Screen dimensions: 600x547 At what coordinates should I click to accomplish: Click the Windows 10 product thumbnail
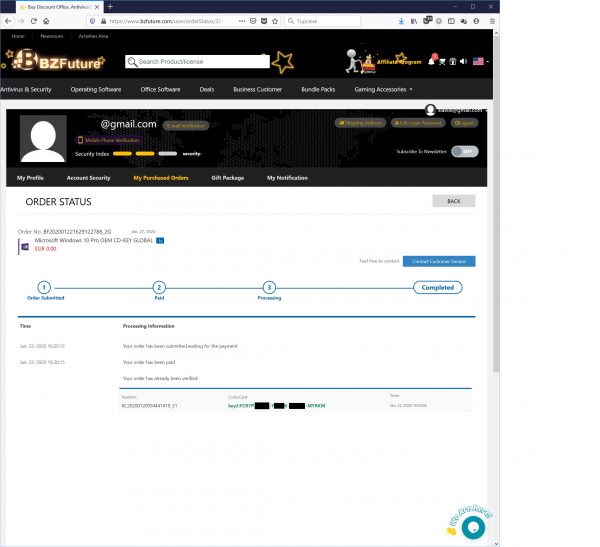(25, 247)
